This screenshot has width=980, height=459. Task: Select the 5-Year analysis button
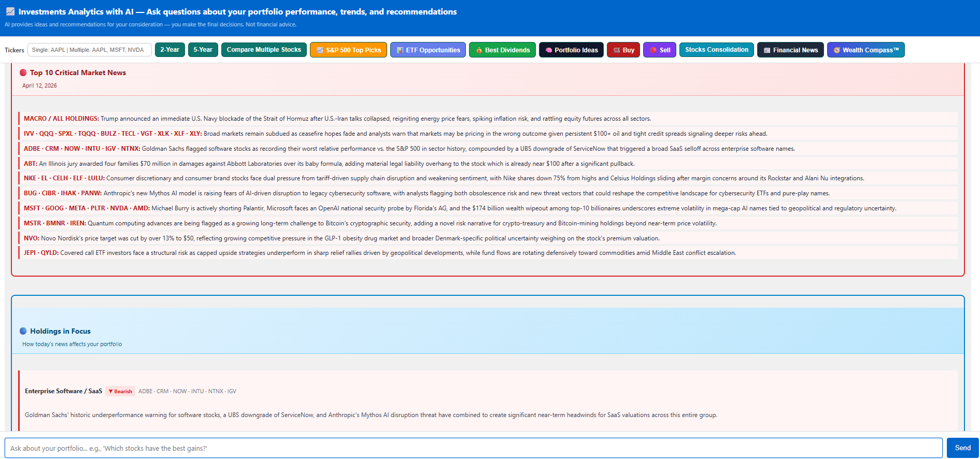tap(203, 50)
